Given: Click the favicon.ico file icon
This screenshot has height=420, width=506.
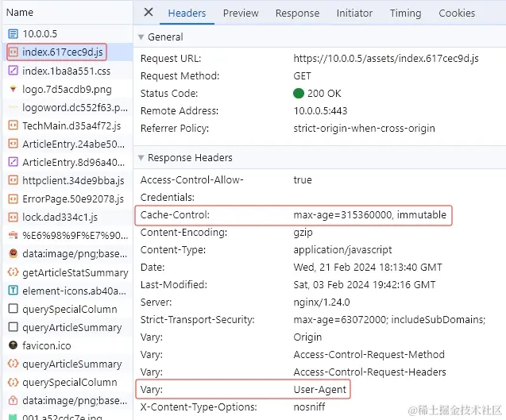Looking at the screenshot, I should 14,345.
